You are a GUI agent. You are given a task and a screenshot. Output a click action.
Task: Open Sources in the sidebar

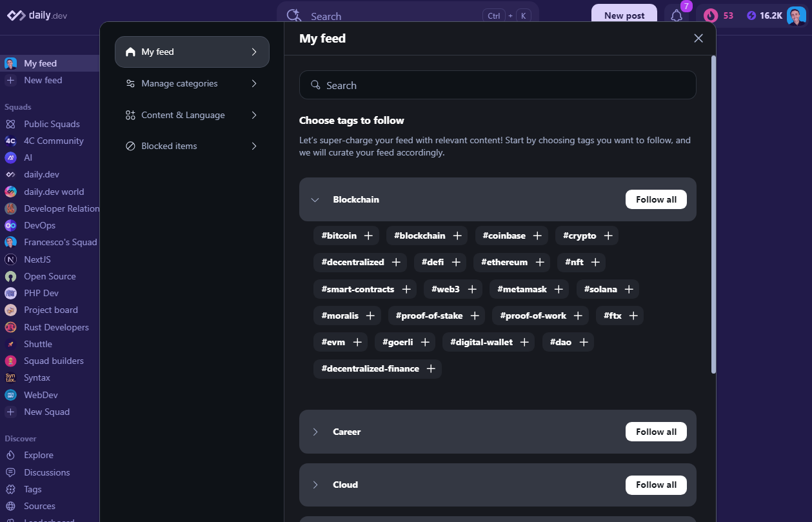pyautogui.click(x=50, y=506)
